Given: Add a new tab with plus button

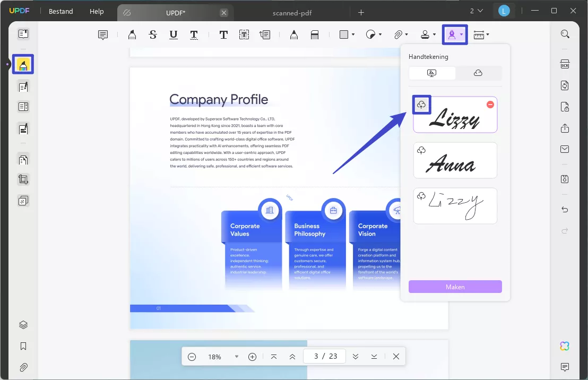Looking at the screenshot, I should 361,13.
